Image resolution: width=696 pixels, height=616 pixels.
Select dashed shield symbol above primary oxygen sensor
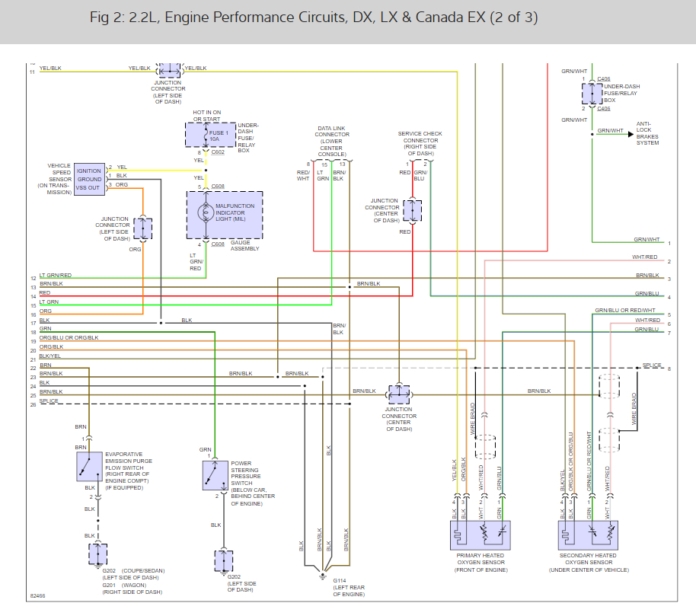pos(485,446)
